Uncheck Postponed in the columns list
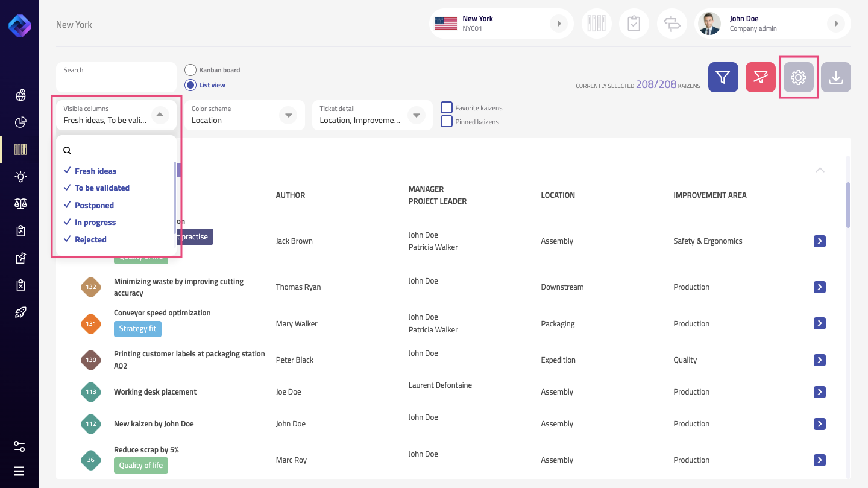Viewport: 868px width, 488px height. point(94,205)
